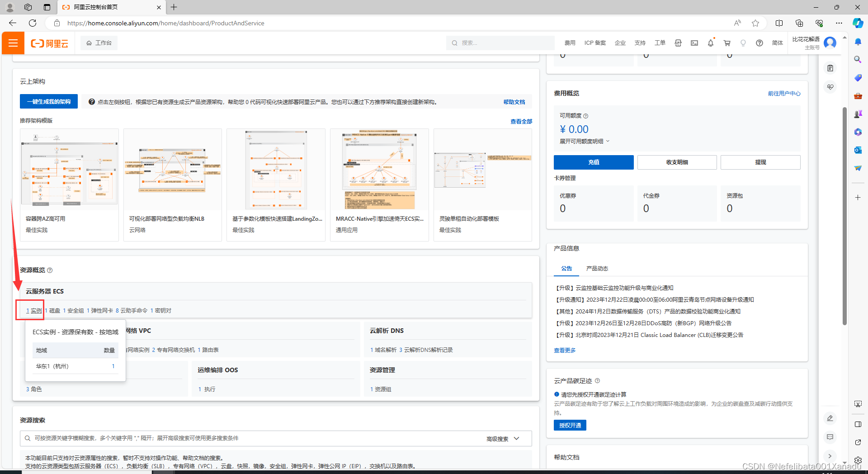
Task: Open the 容器跨AZ高可用 template thumbnail
Action: point(69,170)
